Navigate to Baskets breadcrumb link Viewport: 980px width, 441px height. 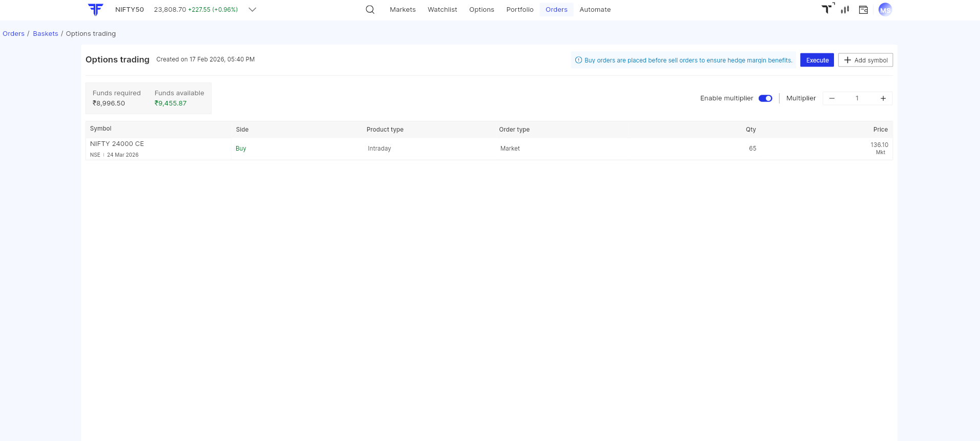pos(46,34)
